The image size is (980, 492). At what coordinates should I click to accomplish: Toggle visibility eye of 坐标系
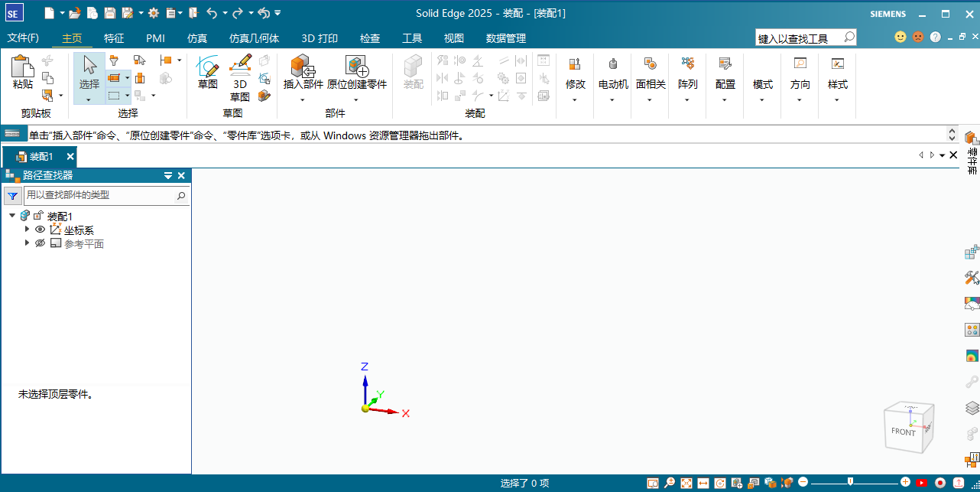(x=40, y=229)
